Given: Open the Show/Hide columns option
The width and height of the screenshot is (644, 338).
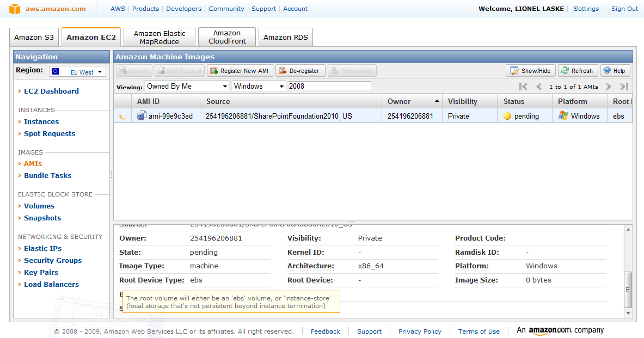Looking at the screenshot, I should (531, 71).
